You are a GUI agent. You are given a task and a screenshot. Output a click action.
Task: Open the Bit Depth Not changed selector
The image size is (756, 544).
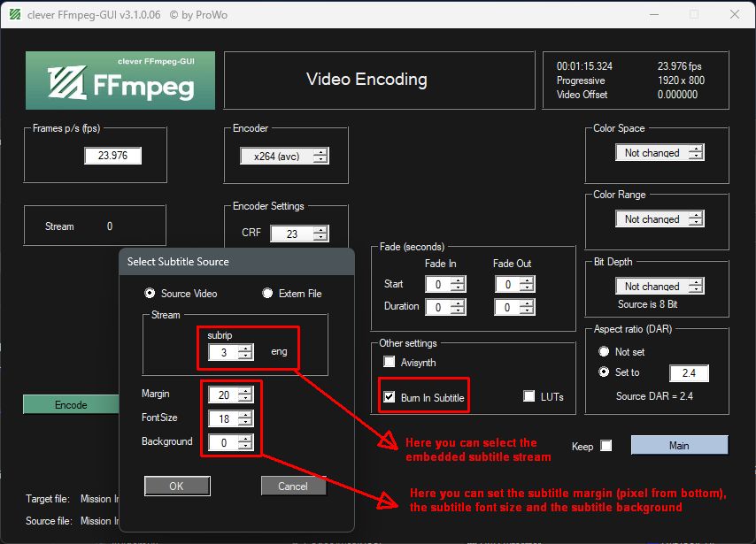tap(660, 287)
